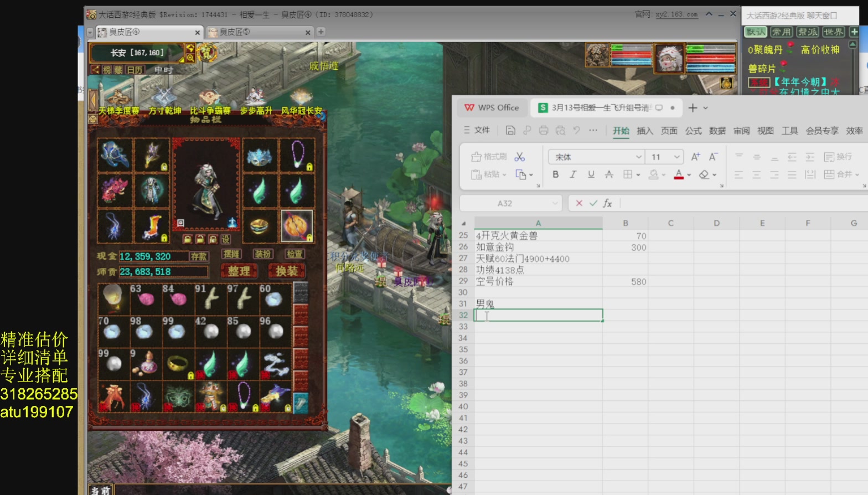This screenshot has width=868, height=495.
Task: Click the Copy icon in WPS ribbon
Action: tap(521, 174)
